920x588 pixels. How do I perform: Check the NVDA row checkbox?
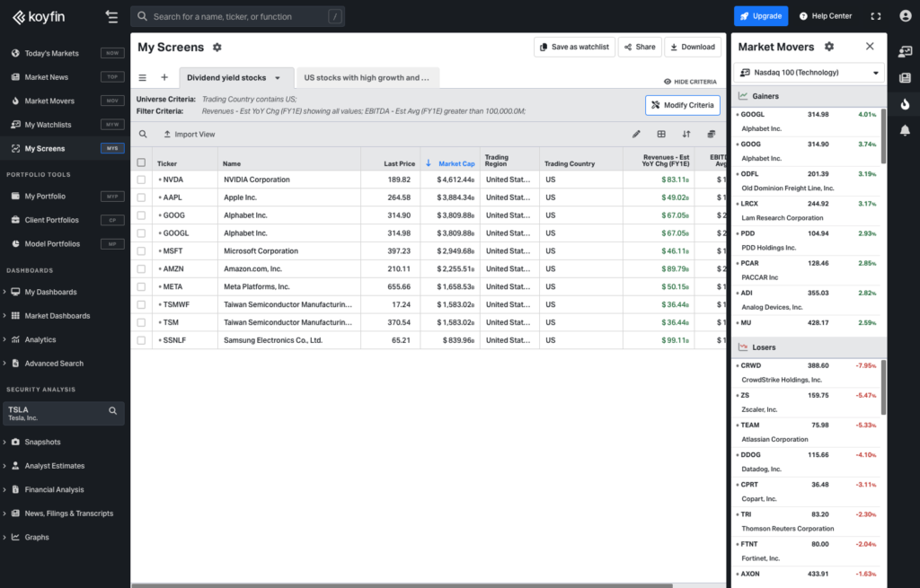pyautogui.click(x=141, y=179)
